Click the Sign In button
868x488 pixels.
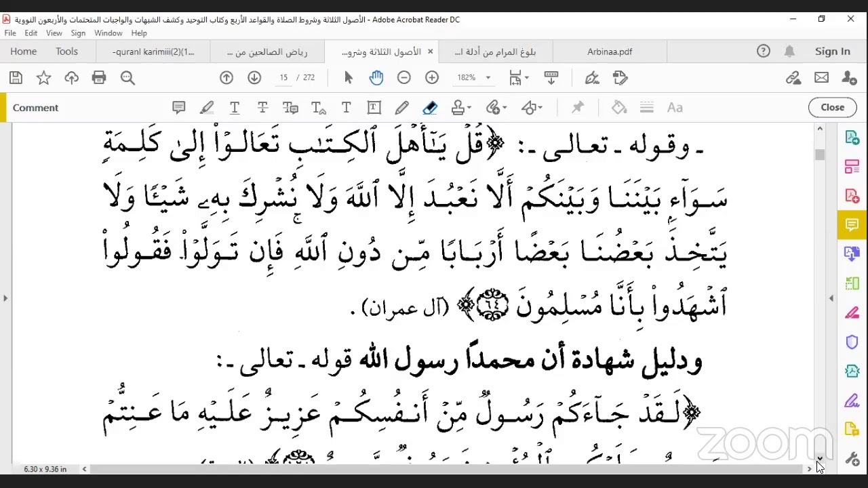(x=833, y=52)
